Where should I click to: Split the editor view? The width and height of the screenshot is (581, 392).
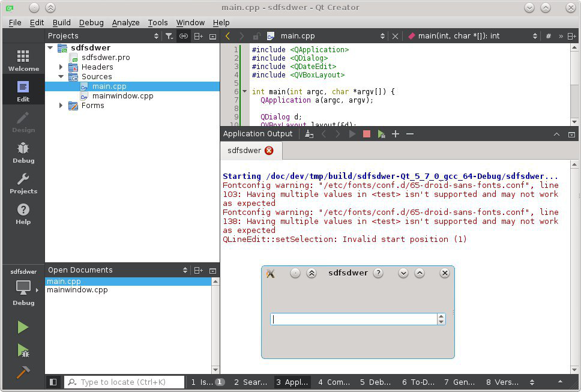coord(572,36)
